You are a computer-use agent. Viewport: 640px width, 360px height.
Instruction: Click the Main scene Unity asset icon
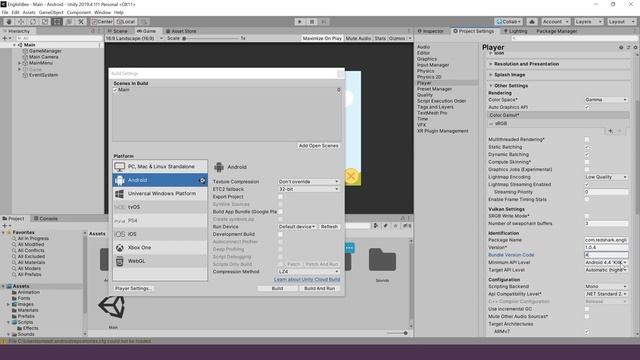pyautogui.click(x=112, y=307)
